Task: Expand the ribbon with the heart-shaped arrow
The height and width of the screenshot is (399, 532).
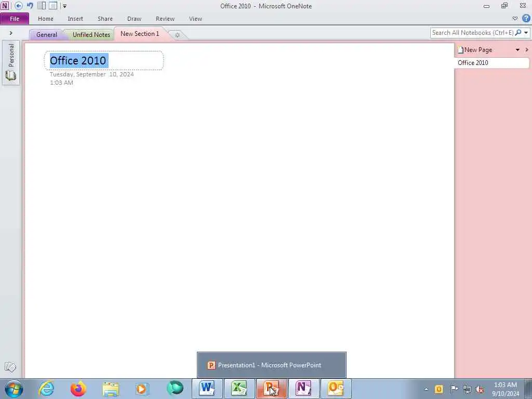Action: coord(515,19)
